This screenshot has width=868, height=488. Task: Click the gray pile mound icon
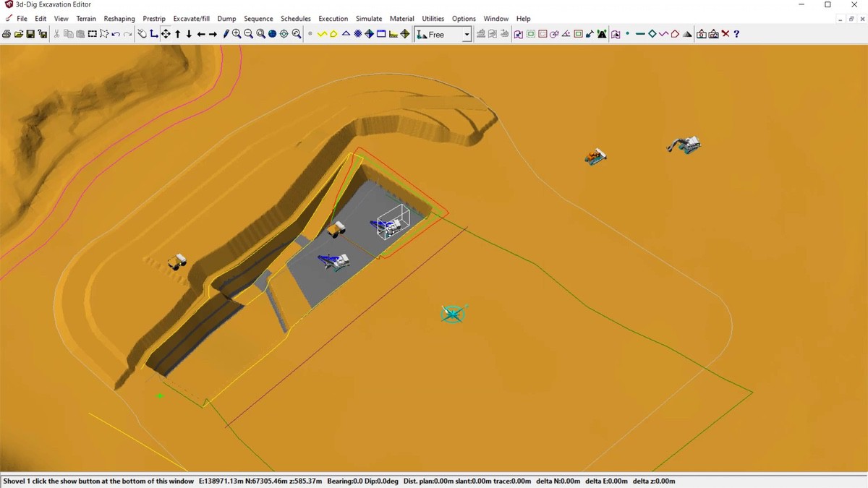(687, 34)
